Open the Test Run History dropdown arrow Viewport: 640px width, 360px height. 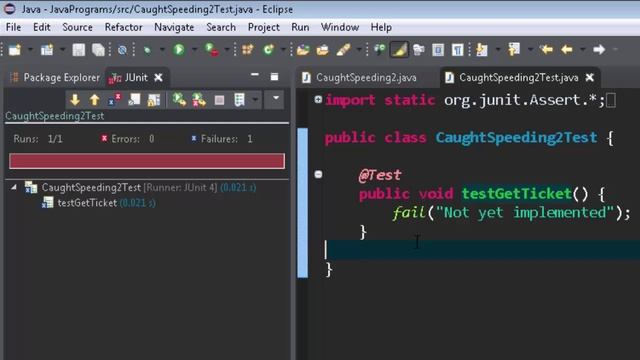[x=255, y=99]
